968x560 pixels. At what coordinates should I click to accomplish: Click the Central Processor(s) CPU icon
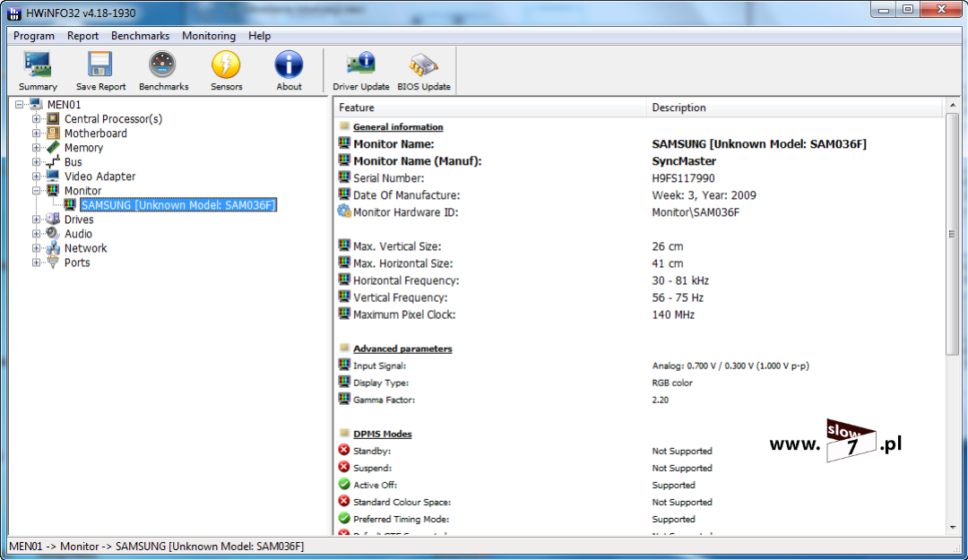tap(53, 118)
